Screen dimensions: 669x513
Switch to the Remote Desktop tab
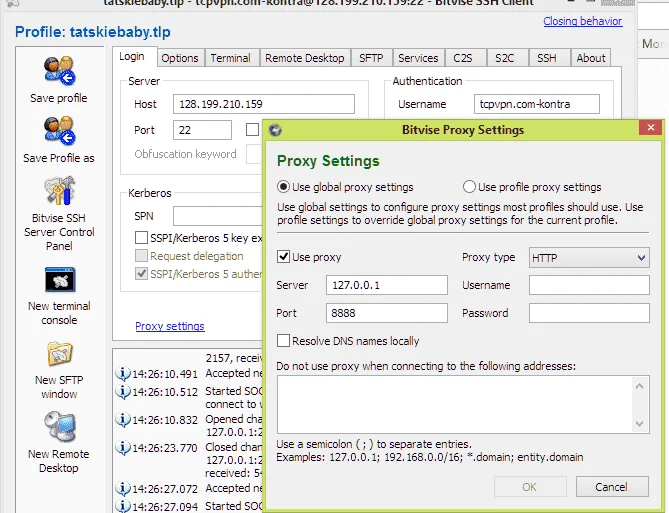305,58
